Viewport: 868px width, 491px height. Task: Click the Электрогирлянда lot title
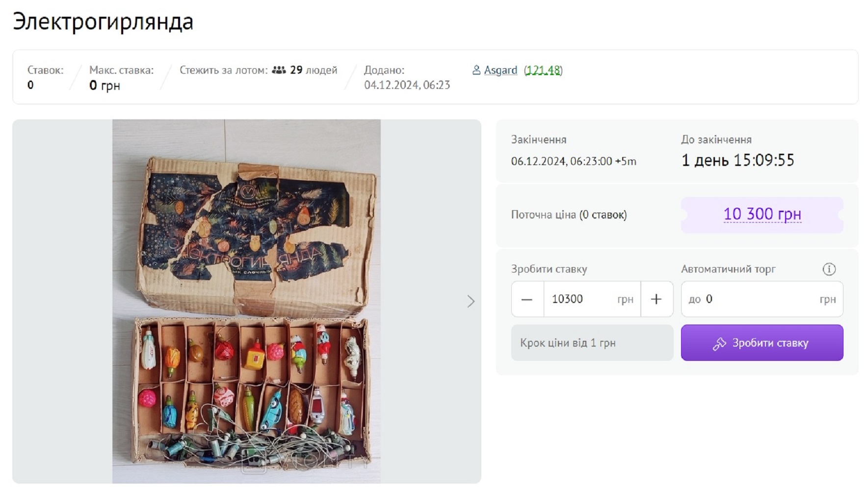pos(103,22)
